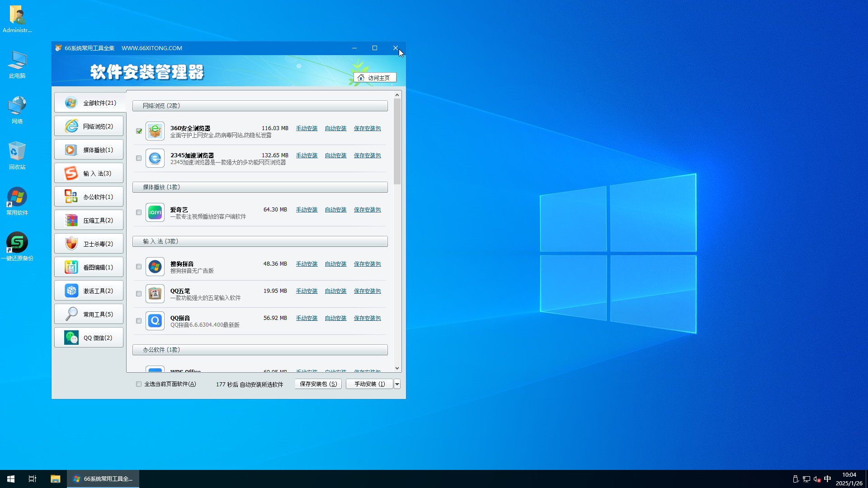This screenshot has height=488, width=868.
Task: Click the 66系统常用工具全集 taskbar button
Action: click(x=103, y=479)
